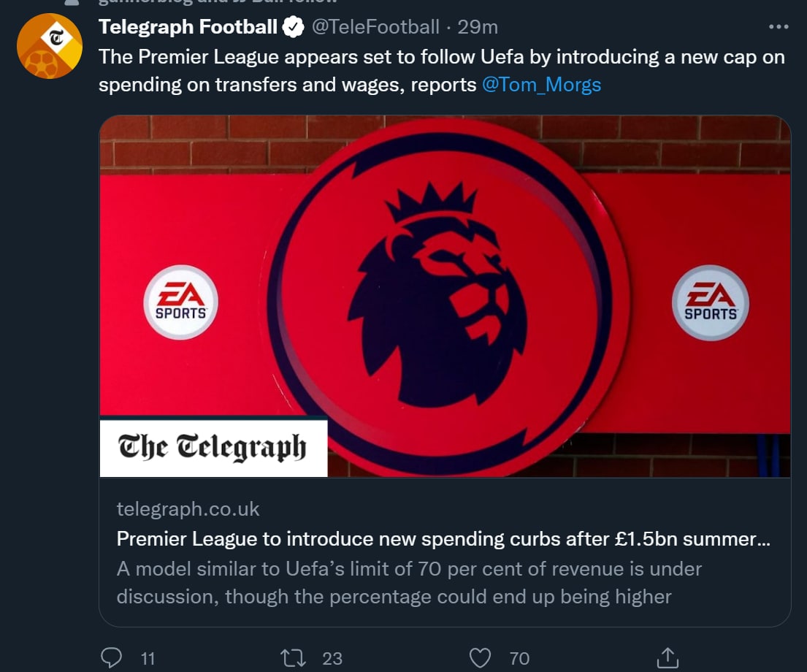Open the Premier League spending curbs headline
The image size is (807, 672).
tap(443, 539)
